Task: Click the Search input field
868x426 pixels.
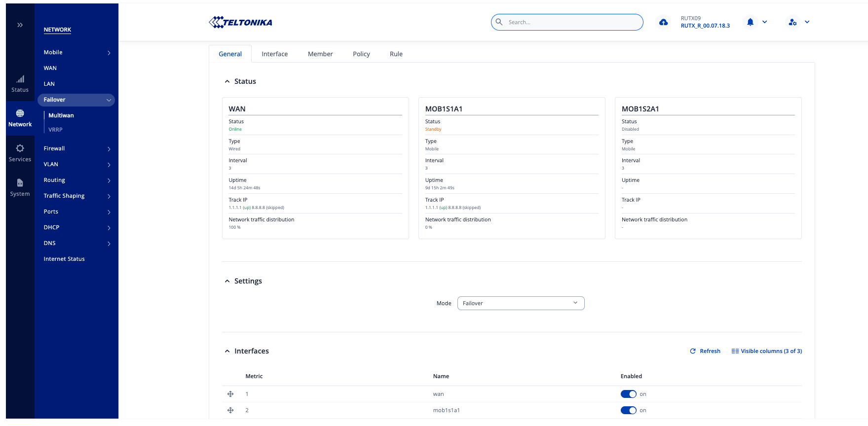Action: pos(572,22)
